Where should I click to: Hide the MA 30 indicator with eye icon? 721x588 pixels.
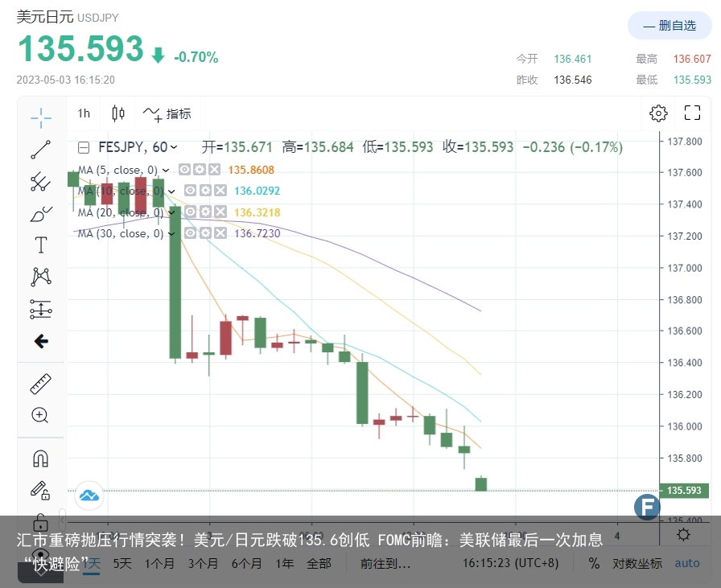(x=191, y=233)
